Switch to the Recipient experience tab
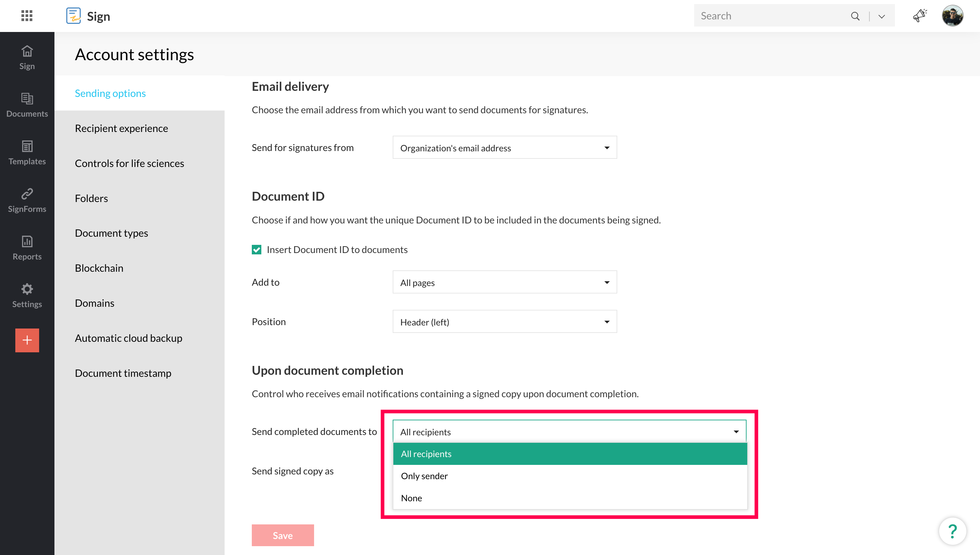 coord(121,128)
